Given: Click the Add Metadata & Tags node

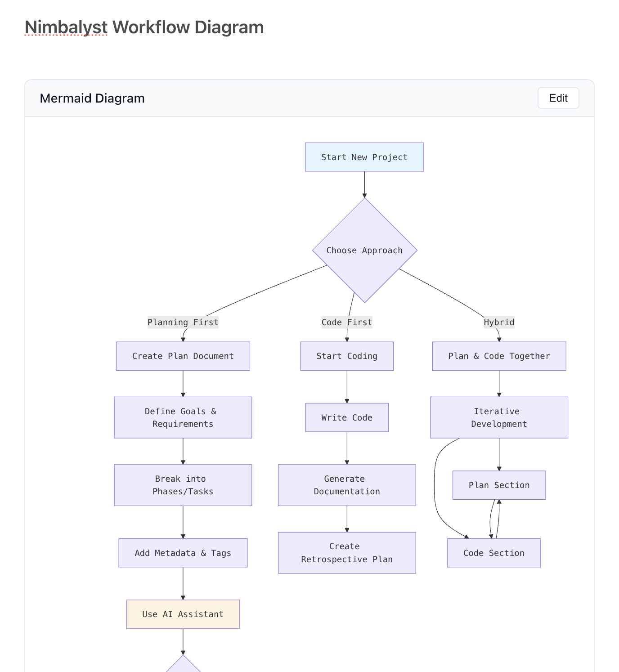Looking at the screenshot, I should (183, 553).
